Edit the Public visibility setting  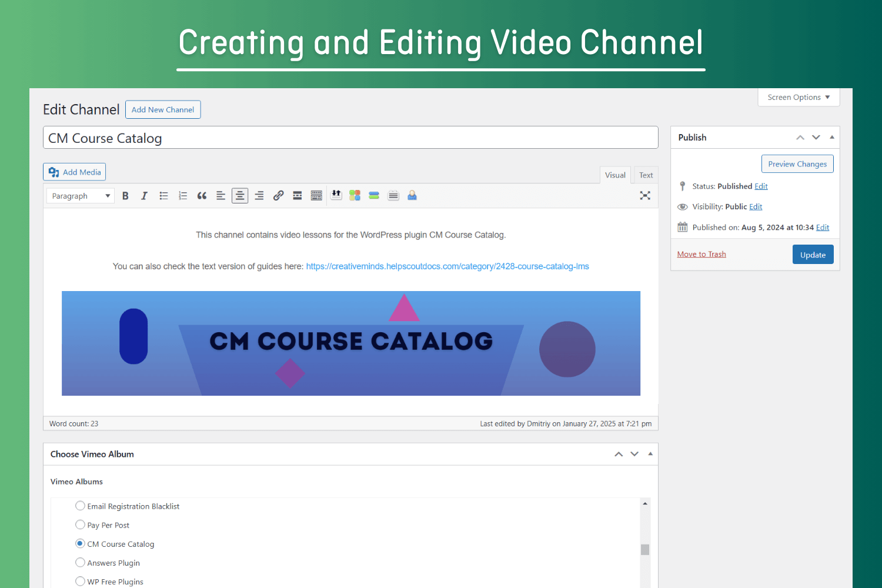pos(756,207)
